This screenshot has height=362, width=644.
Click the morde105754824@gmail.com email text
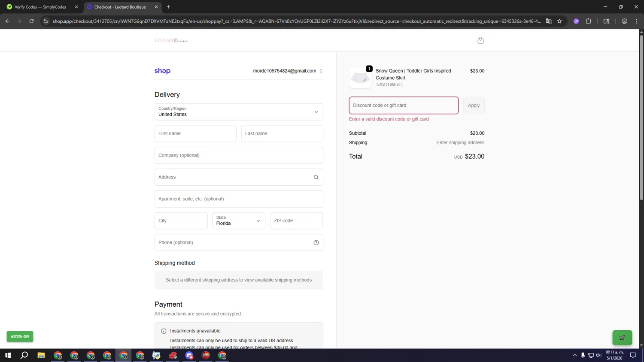[x=285, y=71]
